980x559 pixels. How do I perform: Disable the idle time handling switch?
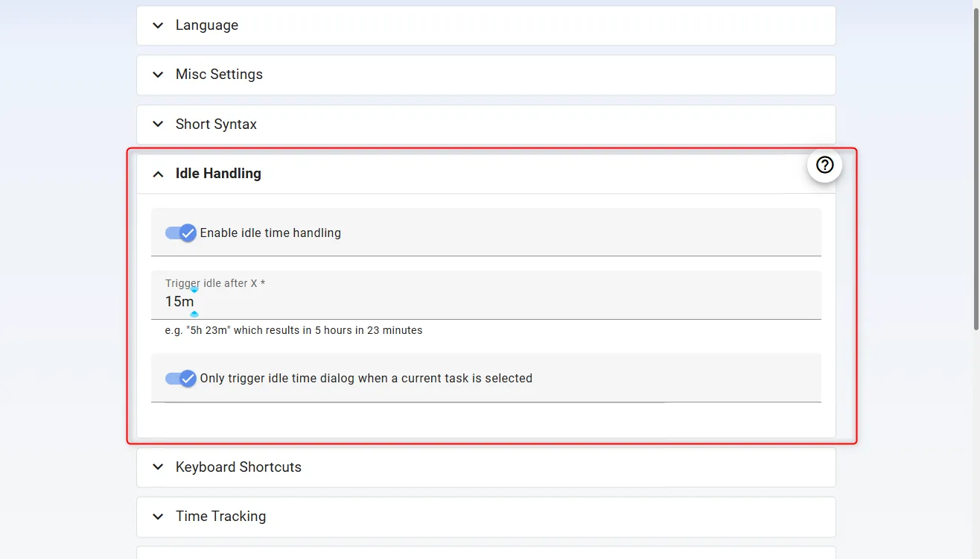click(181, 233)
